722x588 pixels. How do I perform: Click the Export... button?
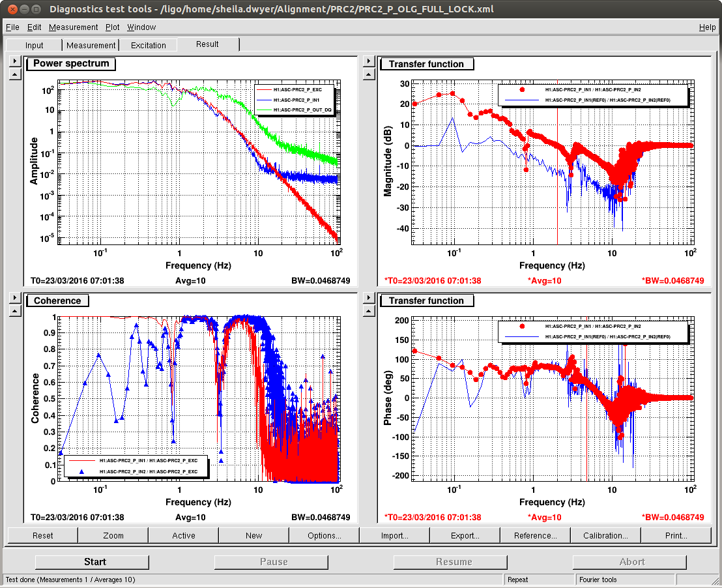[x=465, y=535]
